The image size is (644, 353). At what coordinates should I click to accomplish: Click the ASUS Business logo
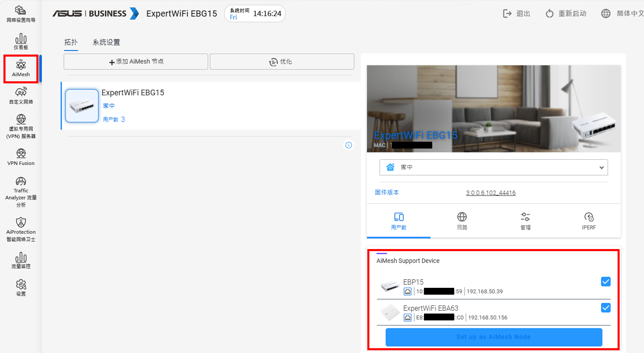click(x=95, y=13)
